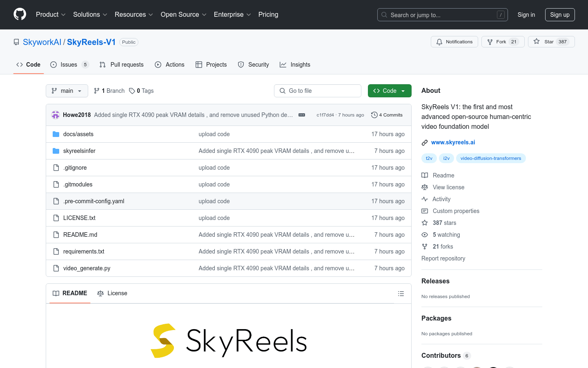
Task: Open Howe2018 avatar image
Action: tap(56, 115)
